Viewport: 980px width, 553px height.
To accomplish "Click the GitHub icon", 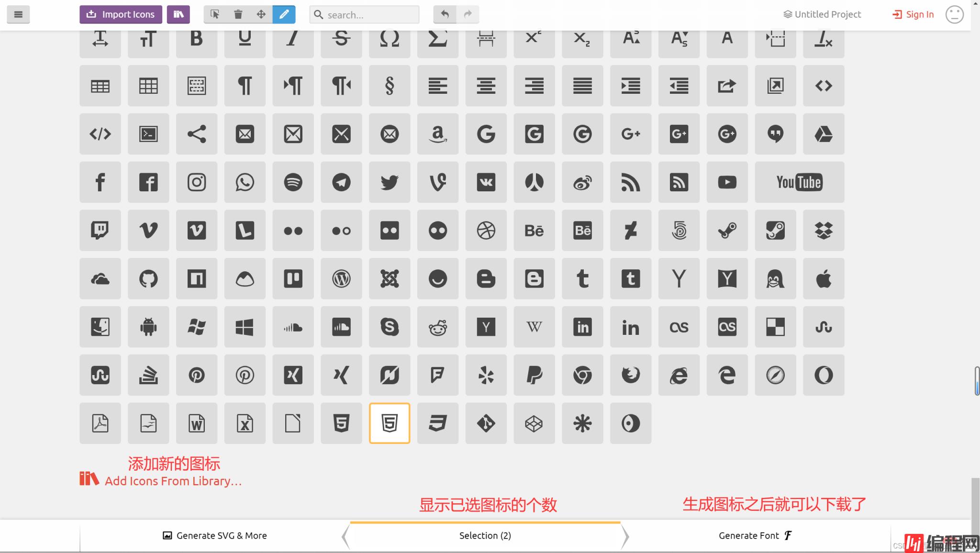I will click(x=148, y=278).
